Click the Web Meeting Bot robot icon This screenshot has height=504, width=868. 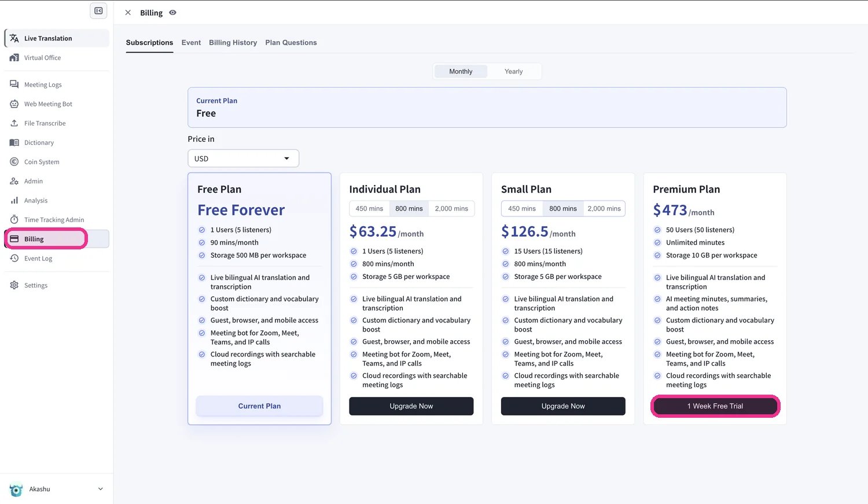click(x=14, y=104)
